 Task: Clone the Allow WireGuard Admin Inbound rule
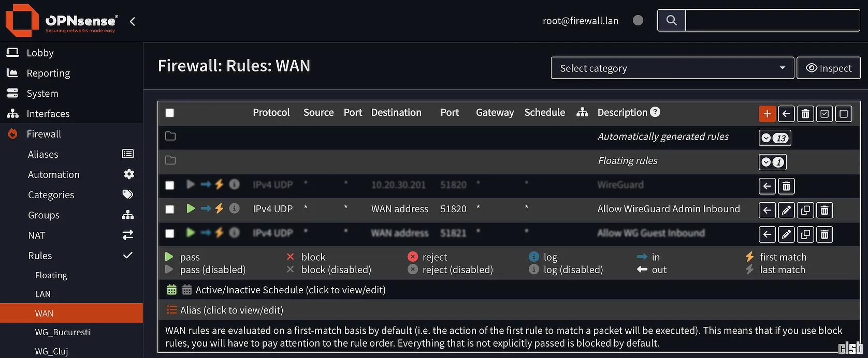coord(805,210)
